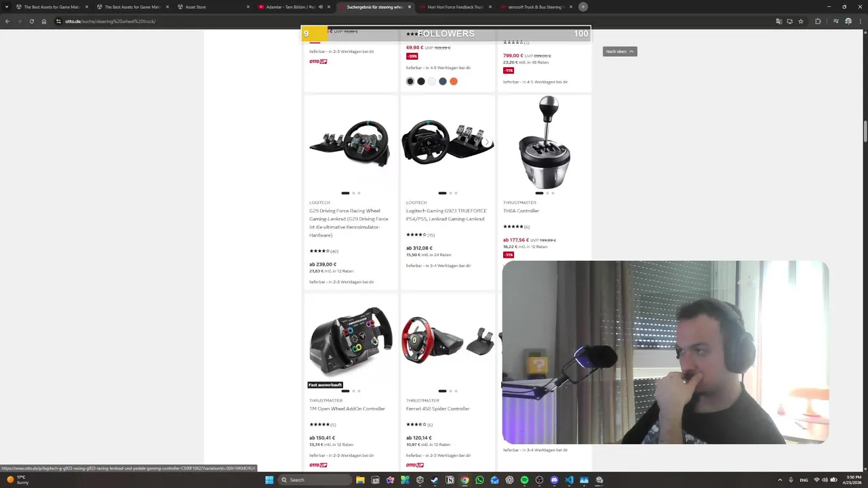Go back to the previous page
Viewport: 868px width, 488px height.
tap(7, 21)
